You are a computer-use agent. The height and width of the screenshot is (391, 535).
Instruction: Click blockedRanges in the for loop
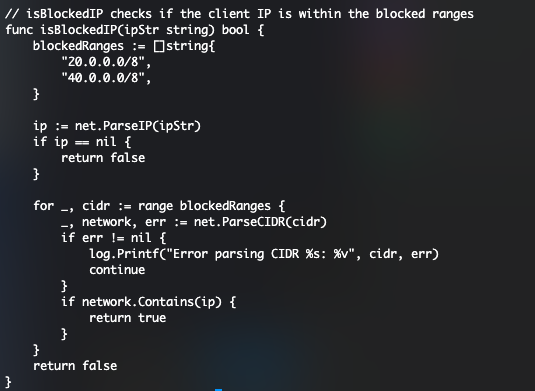coord(225,206)
